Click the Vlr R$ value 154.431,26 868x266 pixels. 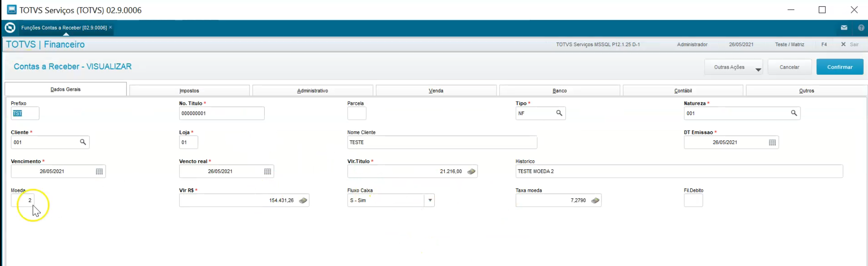click(281, 200)
